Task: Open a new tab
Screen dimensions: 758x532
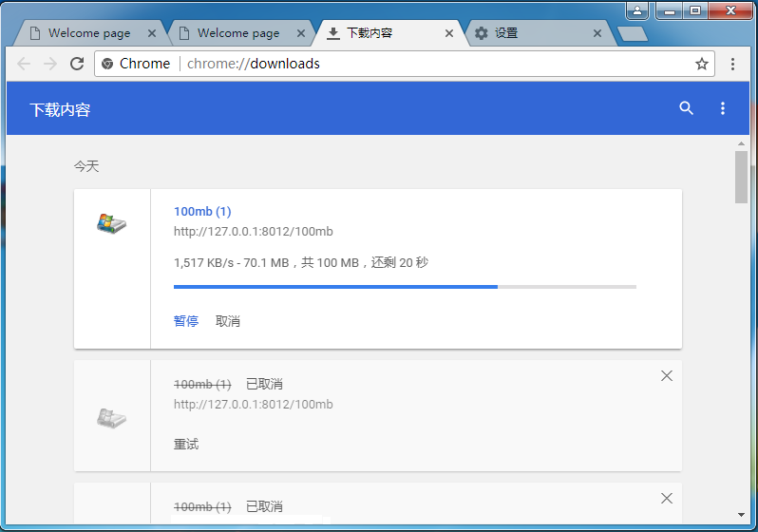Action: tap(632, 34)
